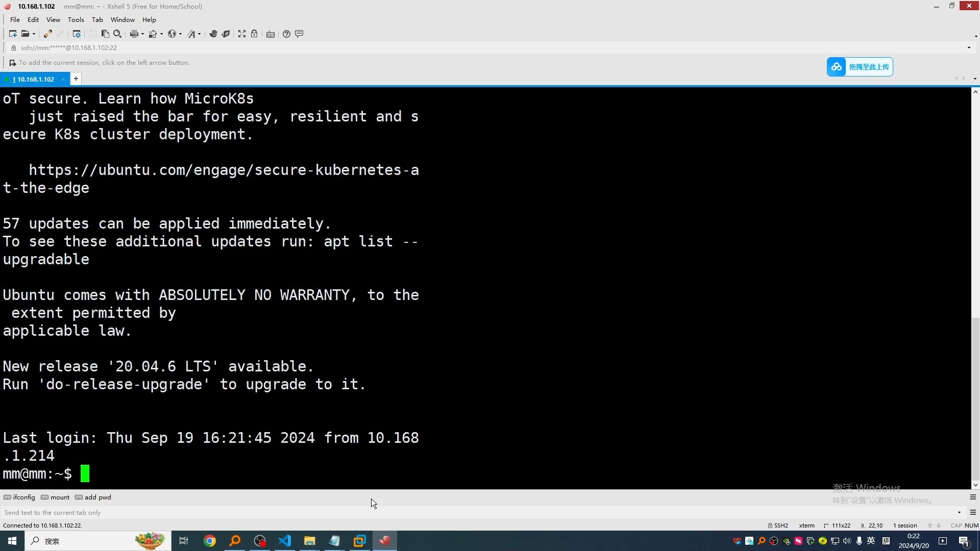Expand the Font dropdown arrow
Viewport: 980px width, 551px height.
[x=199, y=34]
